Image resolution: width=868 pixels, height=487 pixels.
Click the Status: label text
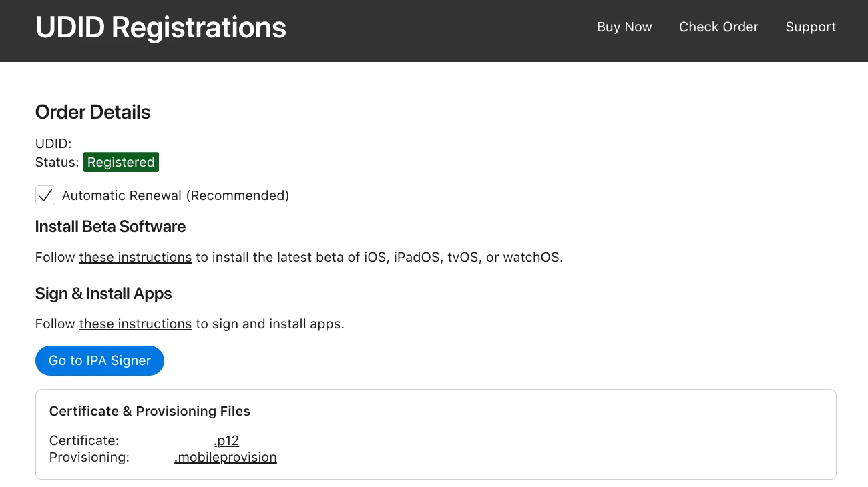(57, 162)
